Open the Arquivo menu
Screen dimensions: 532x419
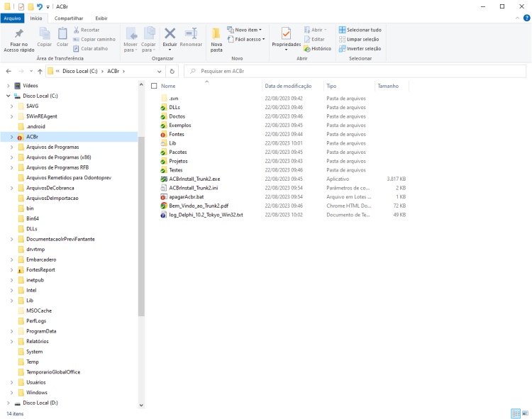tap(12, 18)
